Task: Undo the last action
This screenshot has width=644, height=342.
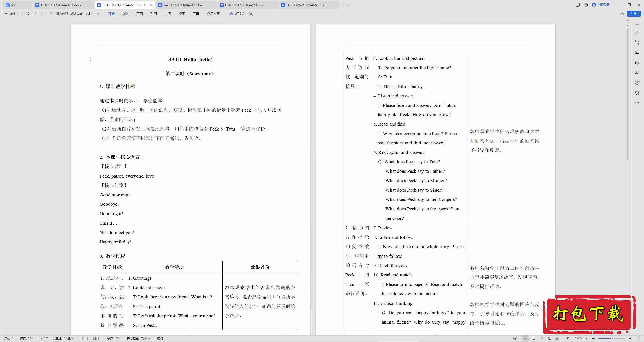Action: point(41,14)
